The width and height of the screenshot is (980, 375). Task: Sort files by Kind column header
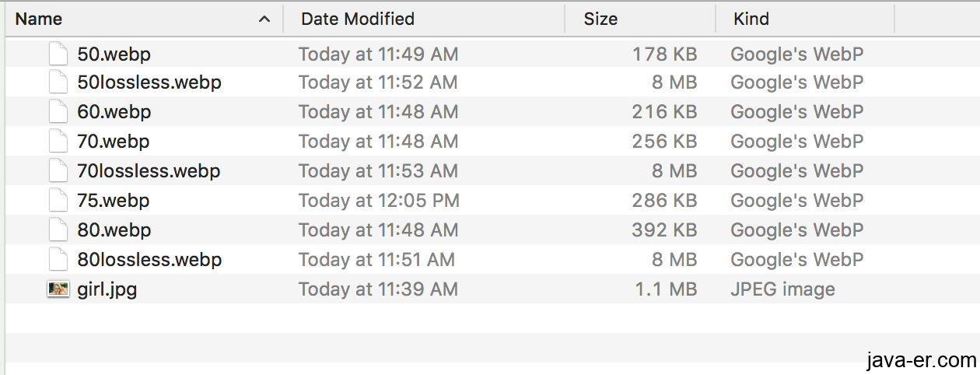point(751,19)
